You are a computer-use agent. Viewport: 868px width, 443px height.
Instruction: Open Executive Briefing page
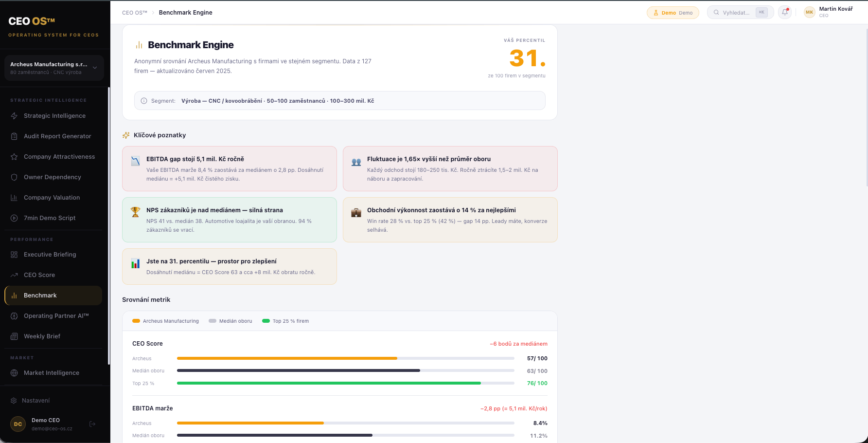click(x=54, y=255)
